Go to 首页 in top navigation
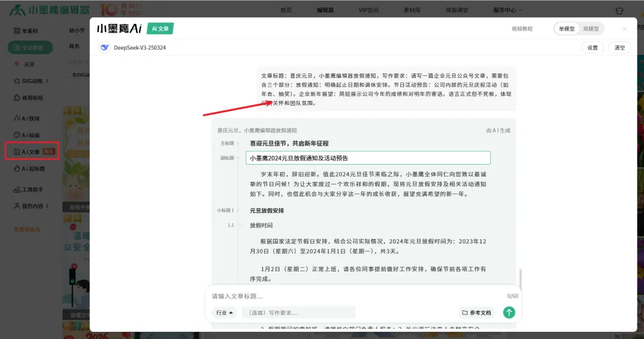Viewport: 644px width, 339px height. tap(286, 10)
